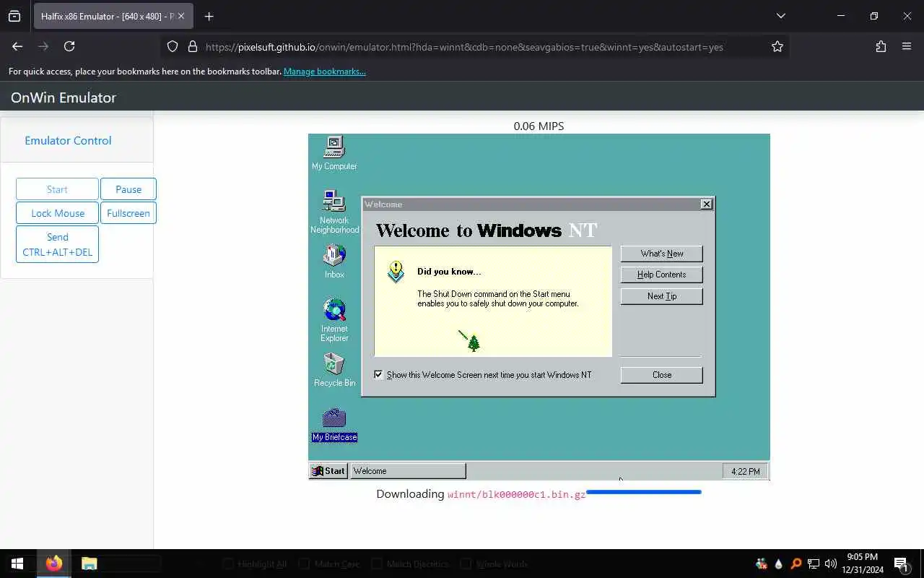Click the shield tracking protection icon
The width and height of the screenshot is (924, 578).
coord(173,46)
